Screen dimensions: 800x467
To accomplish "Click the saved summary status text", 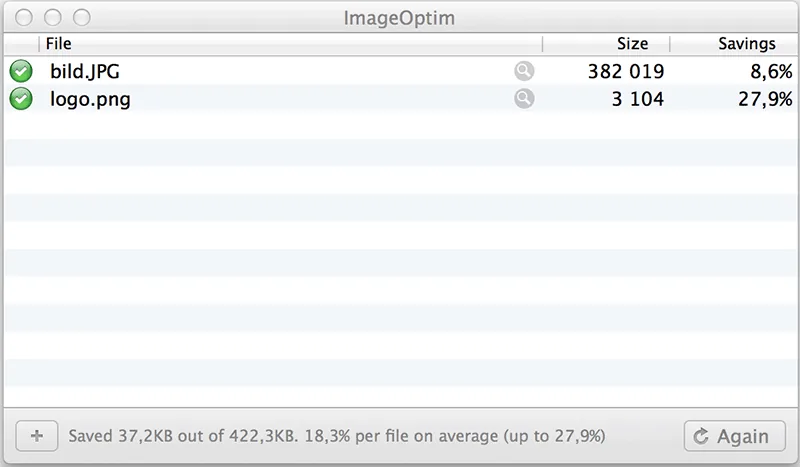I will pos(337,436).
